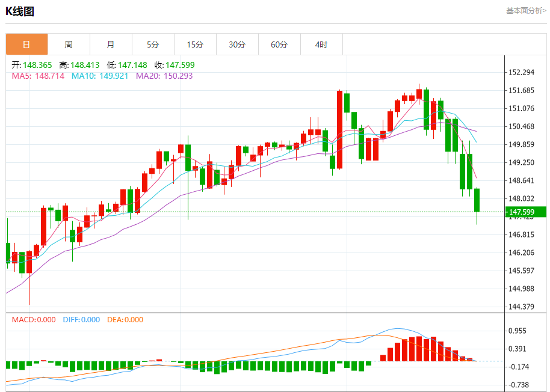Click the close price 147.599 value
Image resolution: width=550 pixels, height=392 pixels.
pyautogui.click(x=180, y=65)
